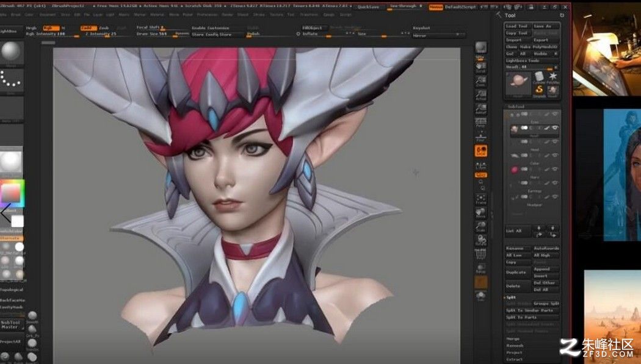Click the Duplicate subtool button
641x364 pixels.
click(x=518, y=272)
